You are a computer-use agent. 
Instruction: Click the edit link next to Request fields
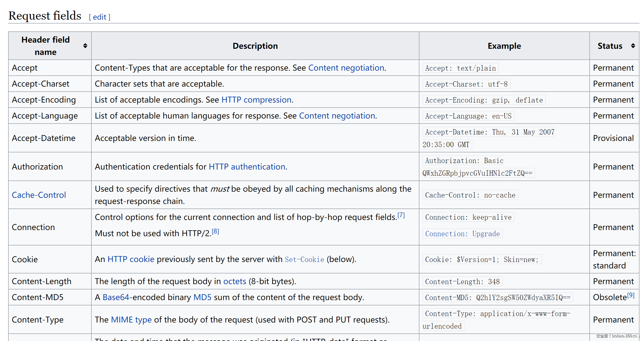[x=100, y=17]
